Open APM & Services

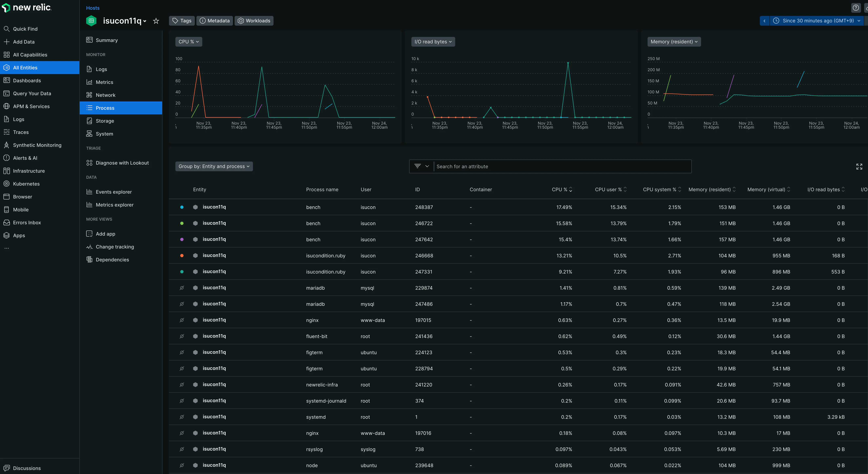tap(31, 106)
